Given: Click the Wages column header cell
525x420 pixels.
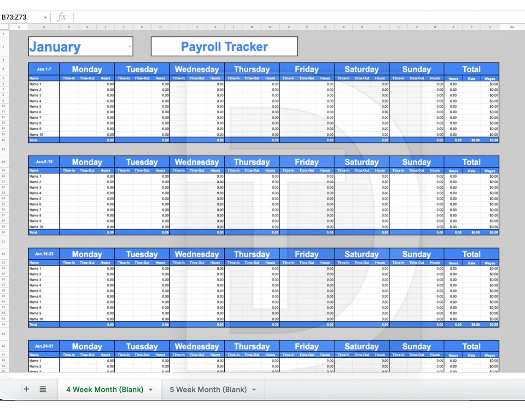Looking at the screenshot, I should click(x=490, y=78).
